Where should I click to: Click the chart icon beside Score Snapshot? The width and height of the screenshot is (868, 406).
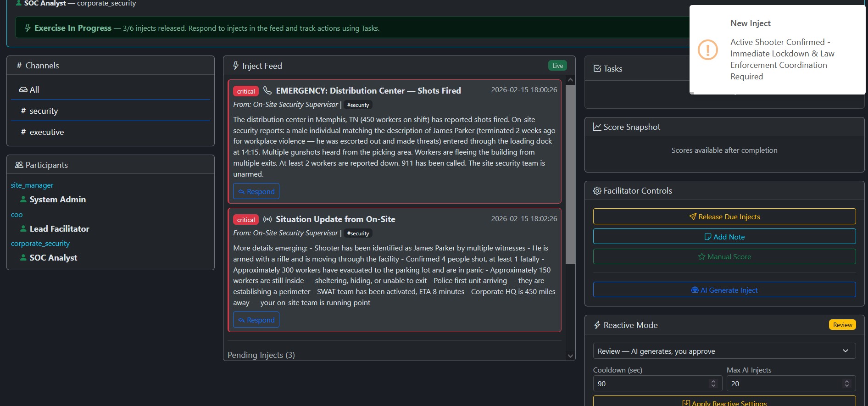pyautogui.click(x=597, y=127)
